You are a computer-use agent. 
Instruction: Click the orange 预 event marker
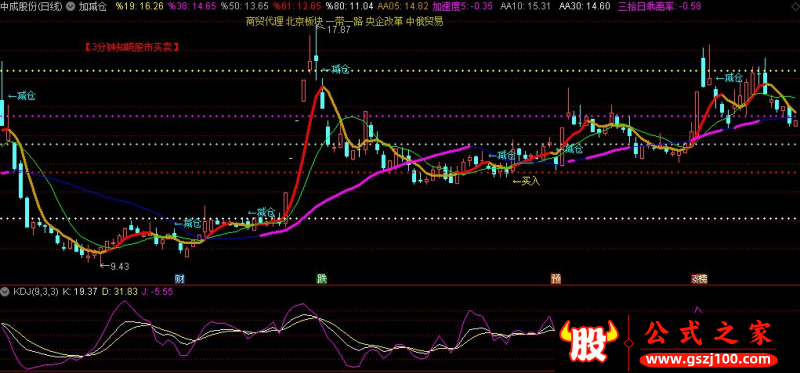click(x=556, y=279)
